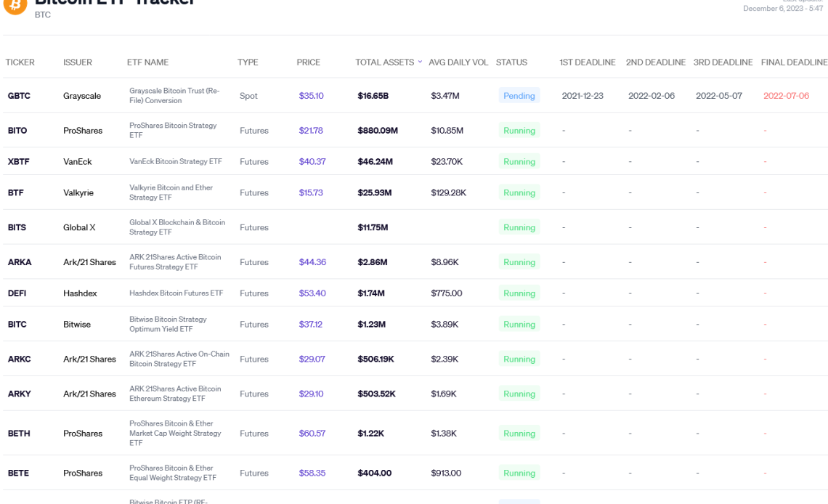This screenshot has height=504, width=828.
Task: Click ProShares Bitcoin Strategy ETF name
Action: [173, 130]
